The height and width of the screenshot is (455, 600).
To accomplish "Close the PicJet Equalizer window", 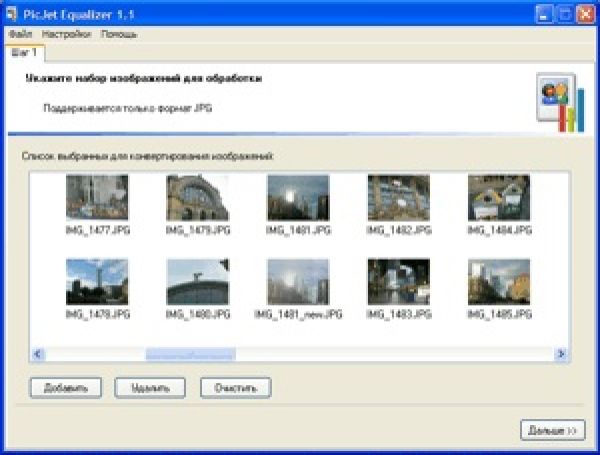I will pyautogui.click(x=585, y=15).
